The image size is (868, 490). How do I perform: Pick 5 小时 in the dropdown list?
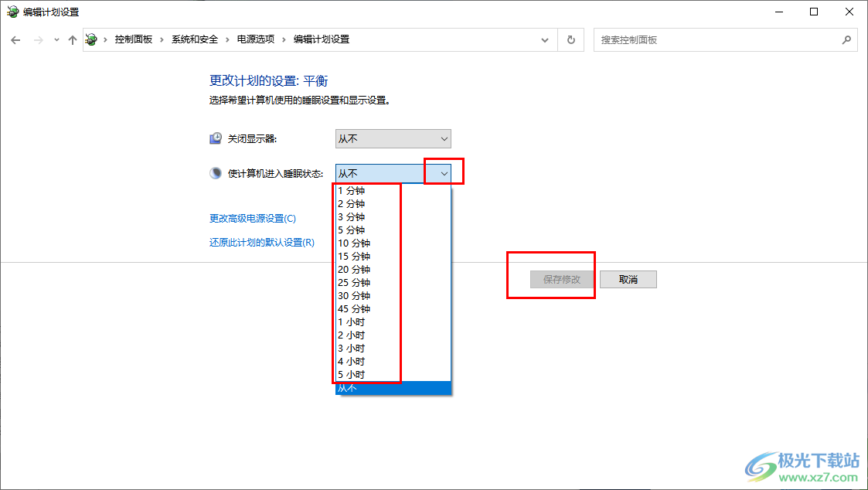tap(393, 375)
